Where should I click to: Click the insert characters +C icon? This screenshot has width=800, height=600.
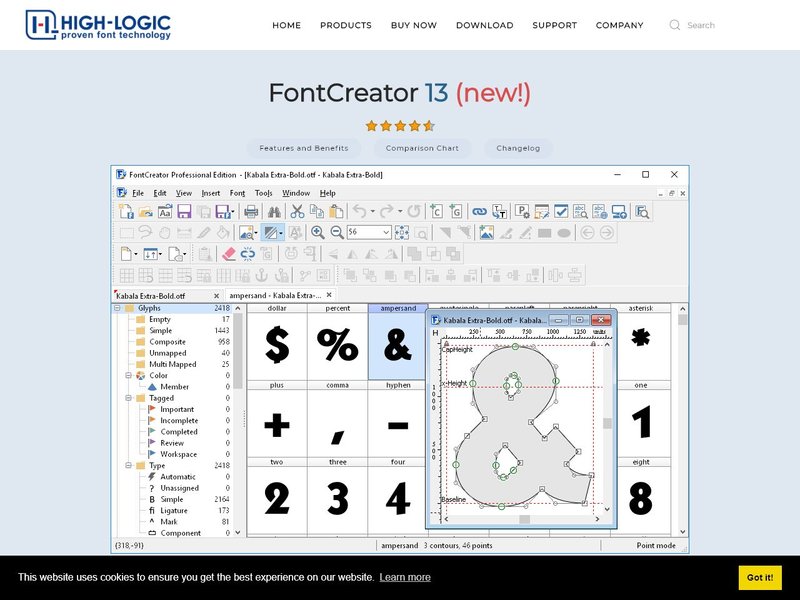tap(436, 211)
